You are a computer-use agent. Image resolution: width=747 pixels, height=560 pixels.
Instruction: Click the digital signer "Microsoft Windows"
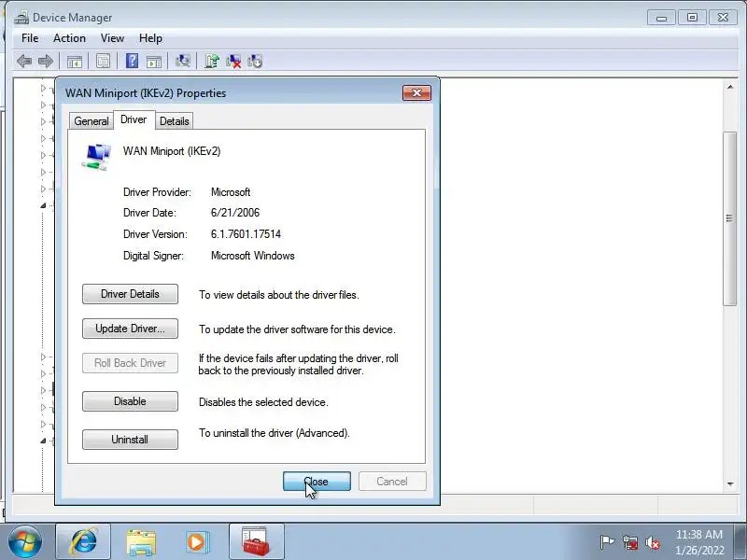click(x=252, y=256)
